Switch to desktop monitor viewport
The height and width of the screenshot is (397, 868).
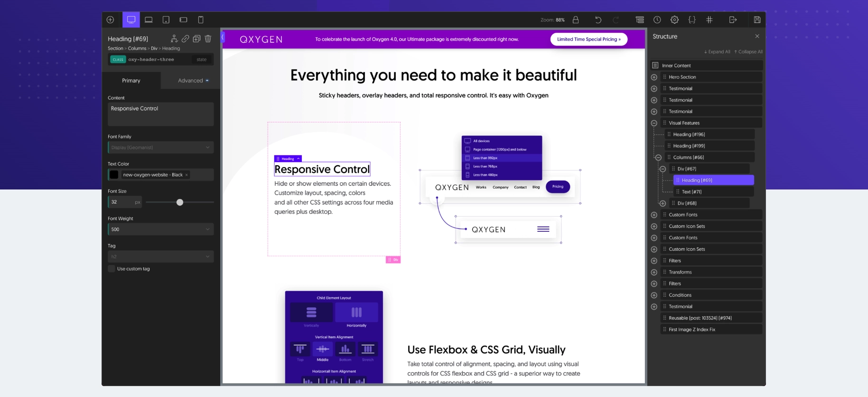click(131, 19)
